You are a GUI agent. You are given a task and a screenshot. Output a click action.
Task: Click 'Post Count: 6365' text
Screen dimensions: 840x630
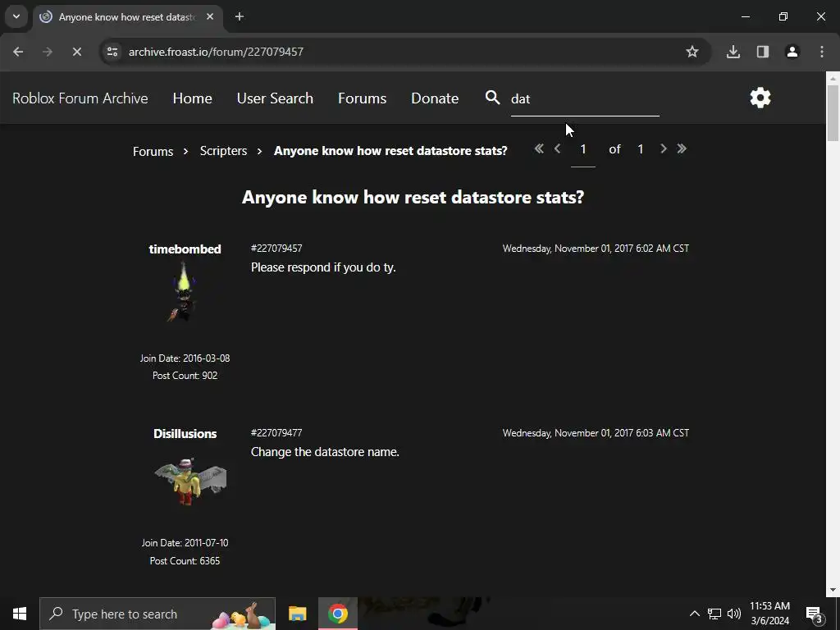click(x=185, y=561)
